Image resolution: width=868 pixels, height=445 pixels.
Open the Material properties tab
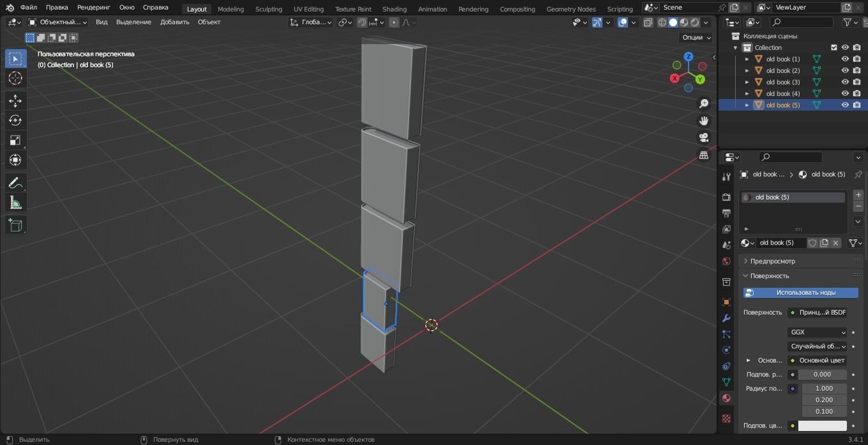point(726,398)
